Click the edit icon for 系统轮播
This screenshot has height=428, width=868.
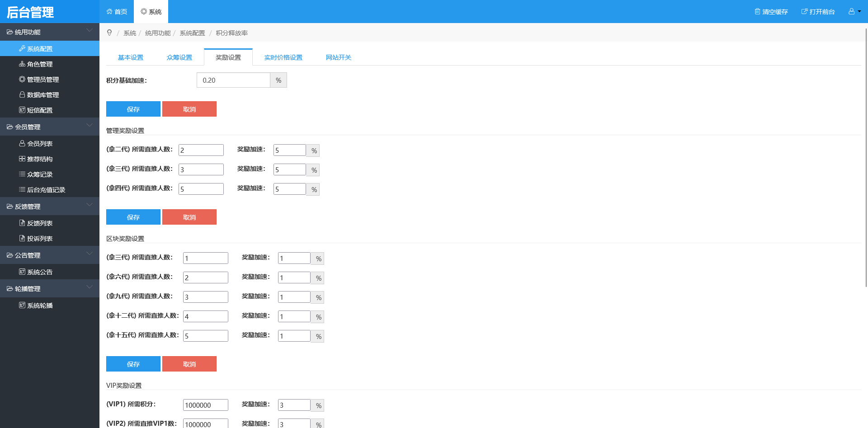pos(22,305)
